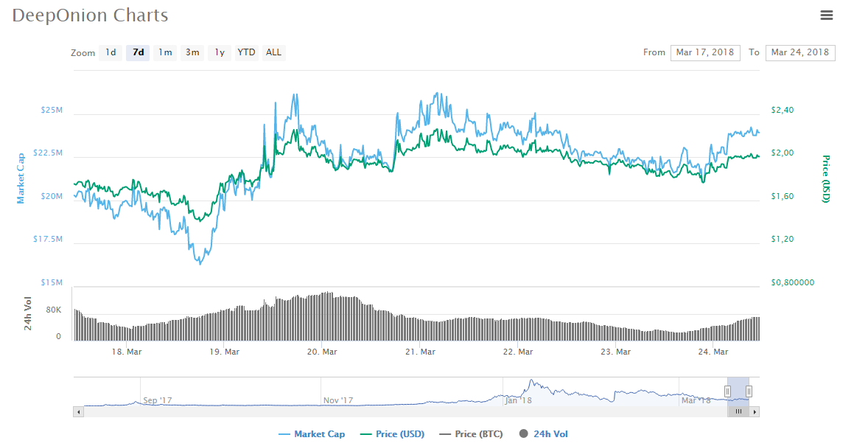Click the $22.5M axis label
The height and width of the screenshot is (446, 868).
(x=48, y=153)
